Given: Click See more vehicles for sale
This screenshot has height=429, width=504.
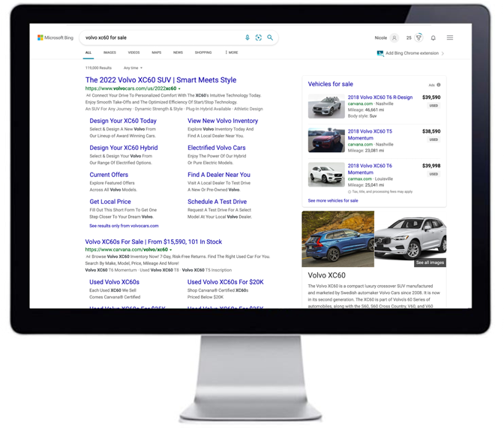Looking at the screenshot, I should pyautogui.click(x=333, y=200).
